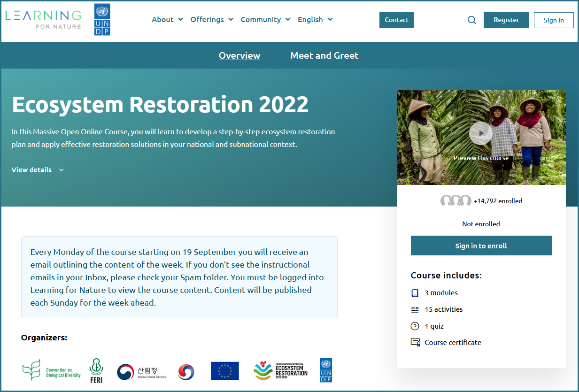Click the UNDP logo under Organizers
This screenshot has width=579, height=392.
click(x=325, y=370)
